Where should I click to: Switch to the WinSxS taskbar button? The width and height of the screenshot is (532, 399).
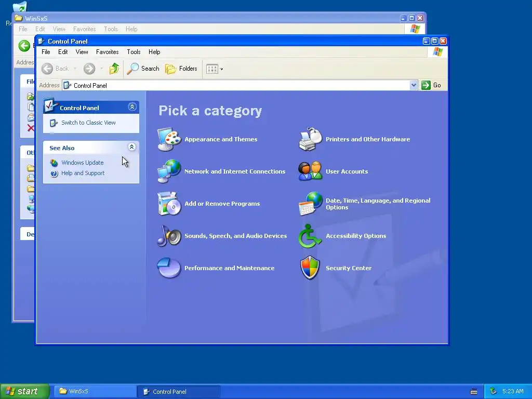point(95,392)
